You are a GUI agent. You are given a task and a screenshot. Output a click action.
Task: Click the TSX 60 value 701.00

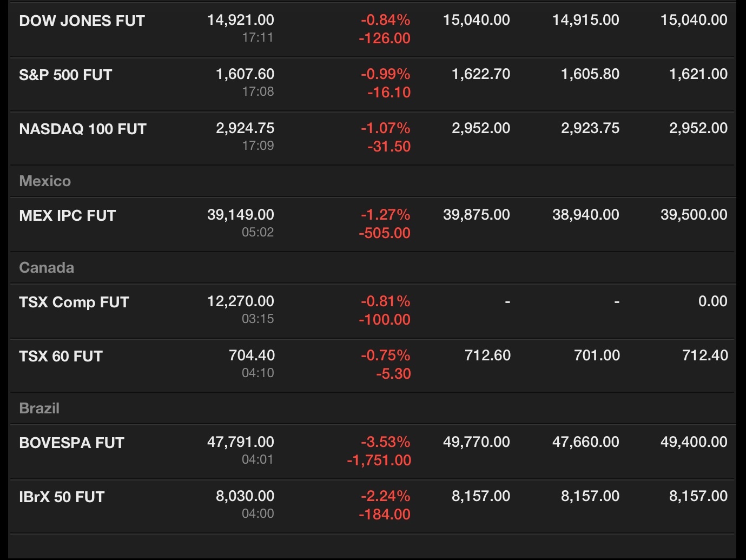[597, 355]
